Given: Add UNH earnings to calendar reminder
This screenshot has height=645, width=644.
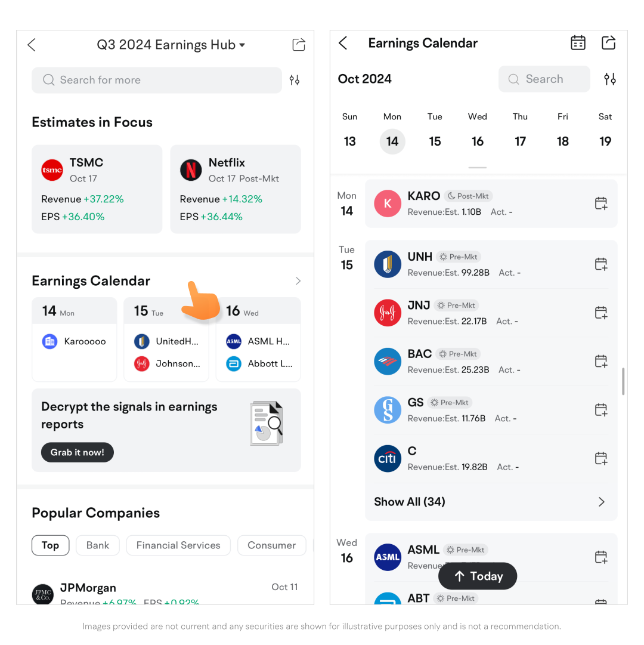Looking at the screenshot, I should point(601,264).
